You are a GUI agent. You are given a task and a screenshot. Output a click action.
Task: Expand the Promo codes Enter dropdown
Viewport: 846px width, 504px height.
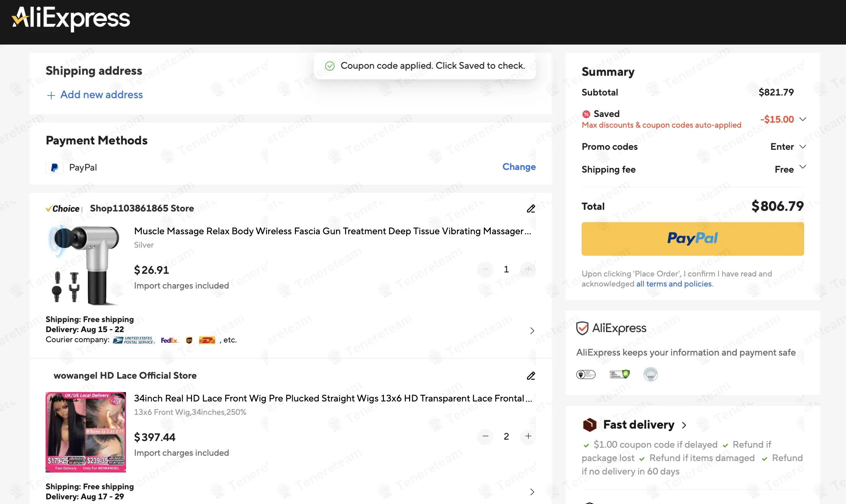[802, 147]
